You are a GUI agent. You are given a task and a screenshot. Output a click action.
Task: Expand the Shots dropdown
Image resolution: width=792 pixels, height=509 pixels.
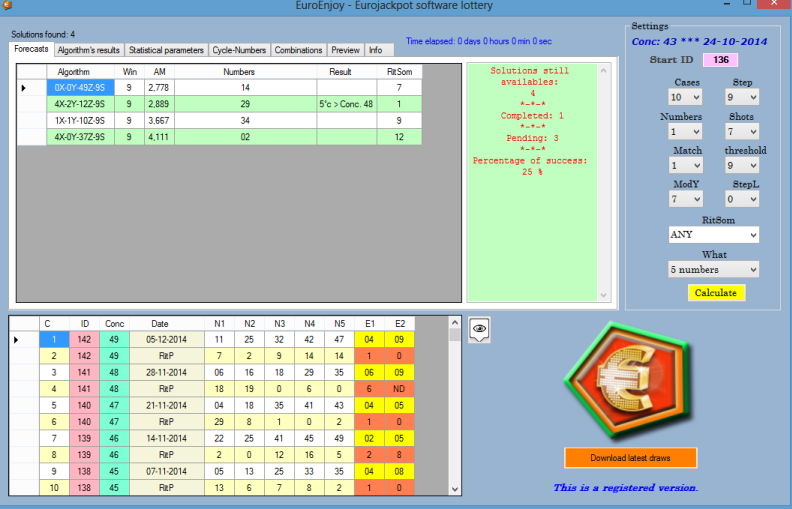tap(741, 131)
